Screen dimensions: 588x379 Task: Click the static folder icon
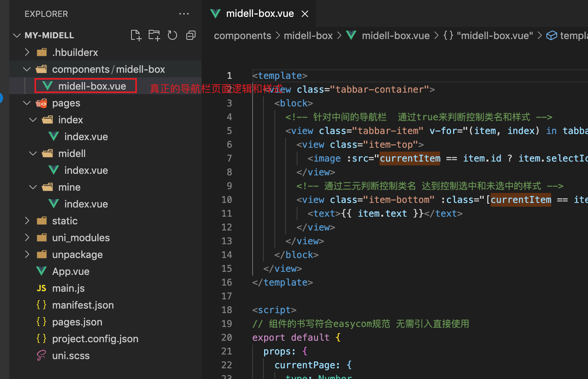(42, 221)
